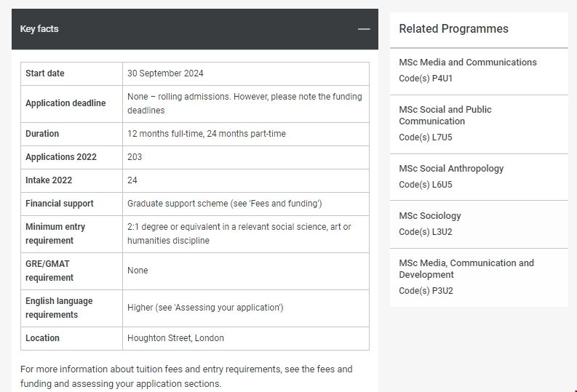Click the Code(s) P4U1 text
Screen dimensions: 577x392
point(426,79)
